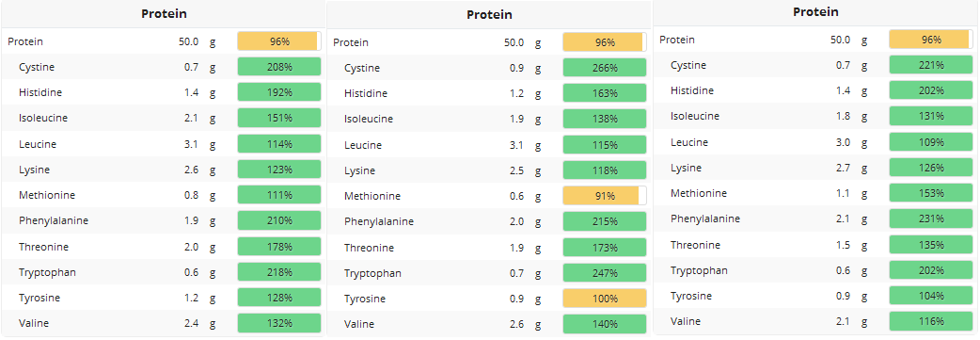The image size is (980, 340).
Task: Click the Phenylalanine 231% bar
Action: (931, 219)
